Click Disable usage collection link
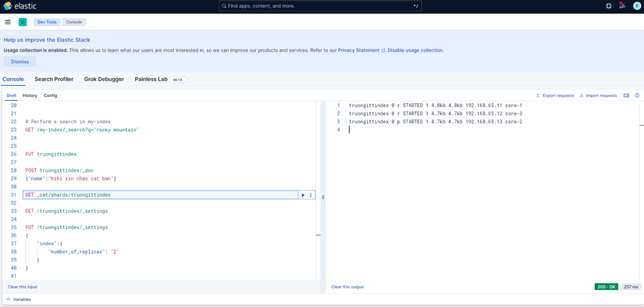Screen dimensions: 644x307 [x=415, y=51]
